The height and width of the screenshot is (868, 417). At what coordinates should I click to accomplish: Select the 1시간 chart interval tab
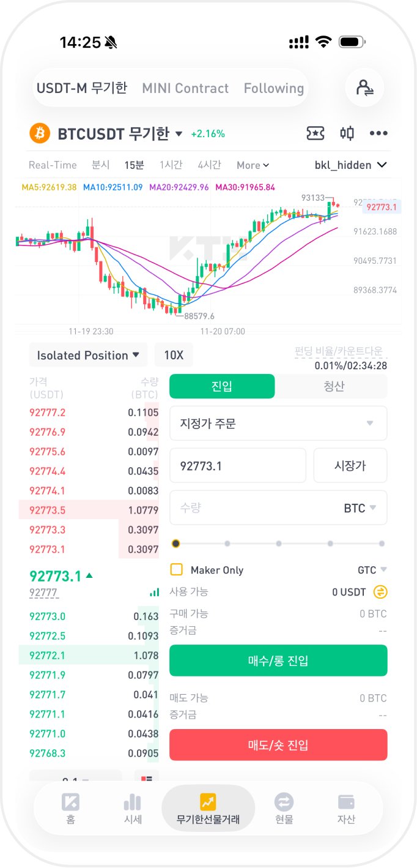click(171, 165)
